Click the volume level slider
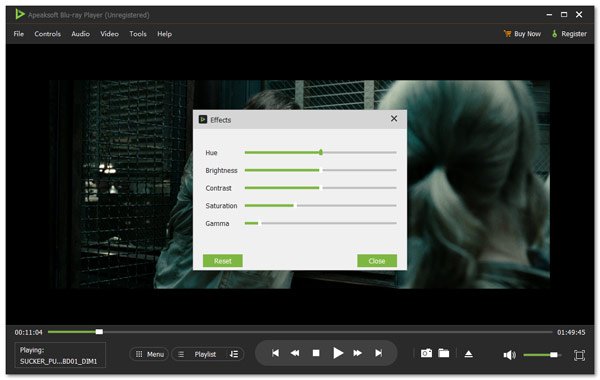 pyautogui.click(x=542, y=355)
